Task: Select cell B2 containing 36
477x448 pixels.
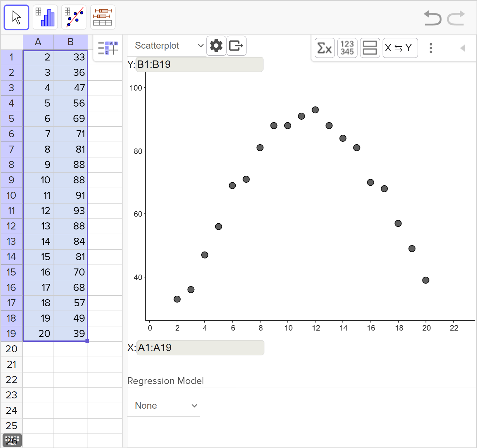Action: (70, 73)
